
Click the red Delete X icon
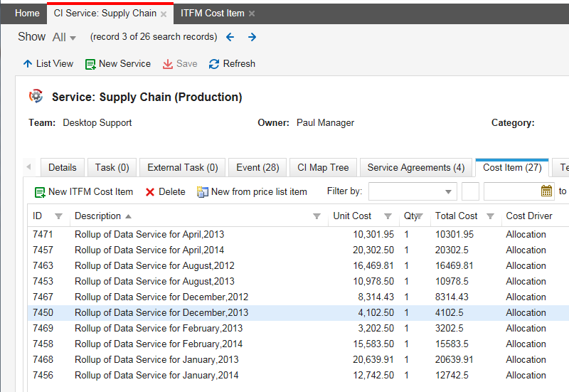[x=150, y=192]
